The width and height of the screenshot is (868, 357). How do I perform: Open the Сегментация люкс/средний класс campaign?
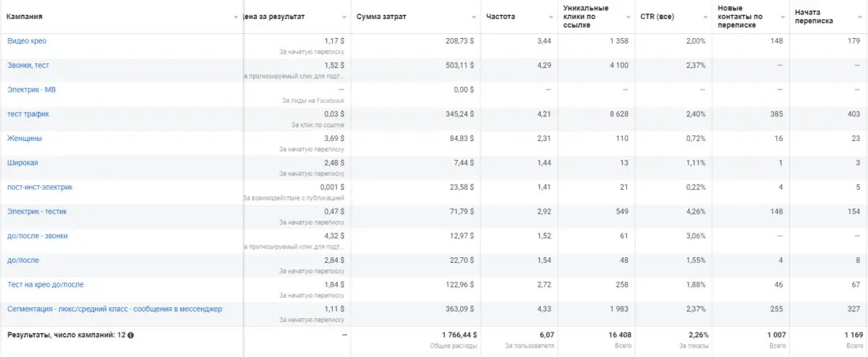(x=115, y=310)
